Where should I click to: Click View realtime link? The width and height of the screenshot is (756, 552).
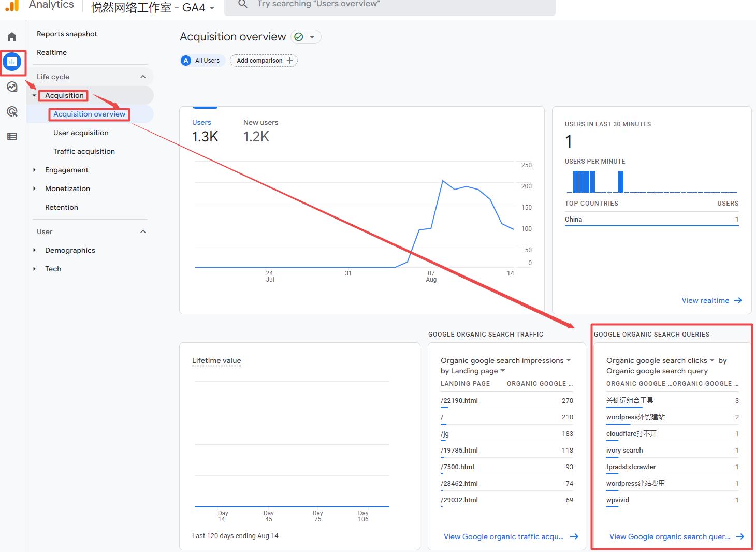coord(705,300)
